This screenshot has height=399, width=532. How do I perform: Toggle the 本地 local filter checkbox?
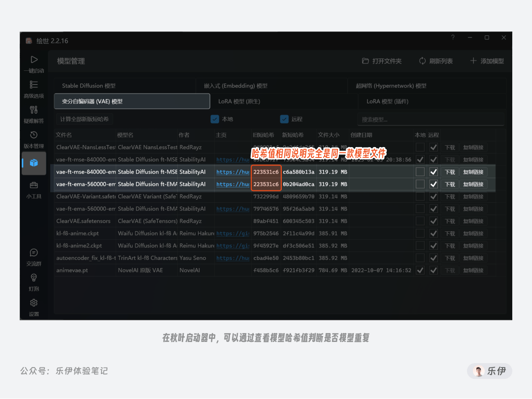pos(215,119)
